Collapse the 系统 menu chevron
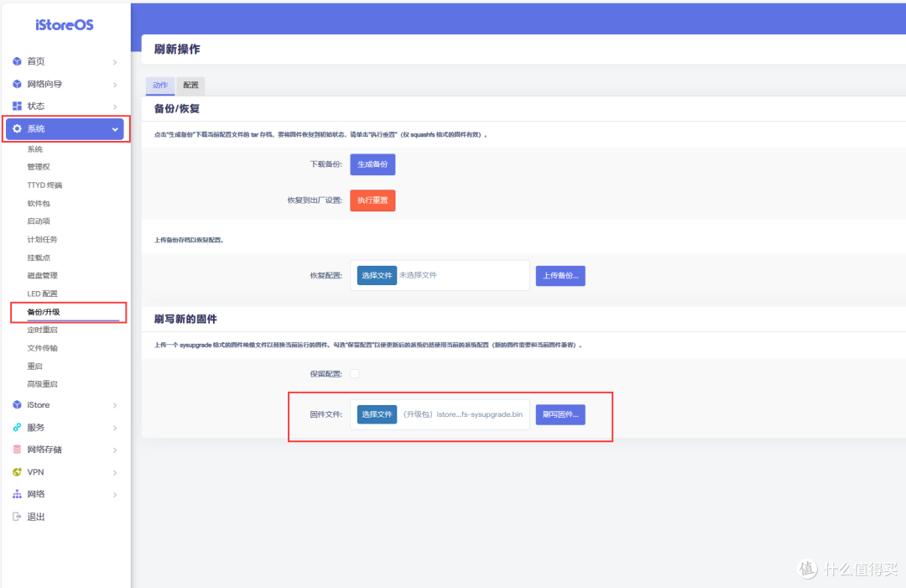The height and width of the screenshot is (588, 906). tap(115, 129)
